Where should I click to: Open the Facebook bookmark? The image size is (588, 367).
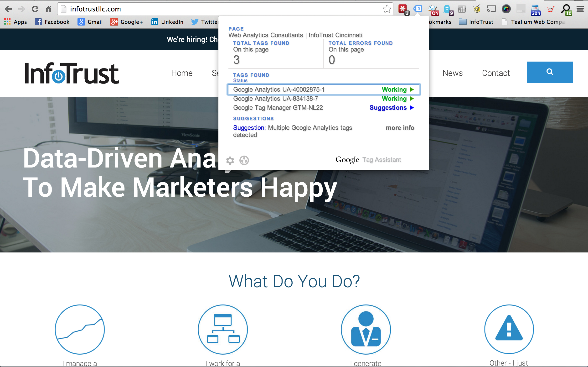click(52, 22)
